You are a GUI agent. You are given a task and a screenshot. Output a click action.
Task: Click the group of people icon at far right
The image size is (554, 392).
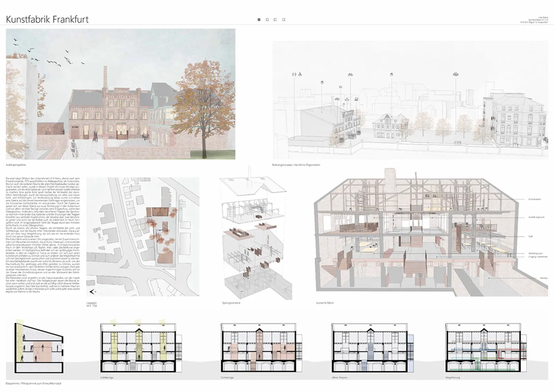455,74
